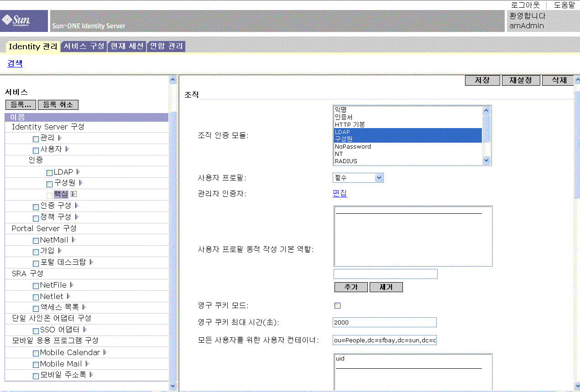
Task: Click the 등록 취소 button
Action: click(x=58, y=105)
